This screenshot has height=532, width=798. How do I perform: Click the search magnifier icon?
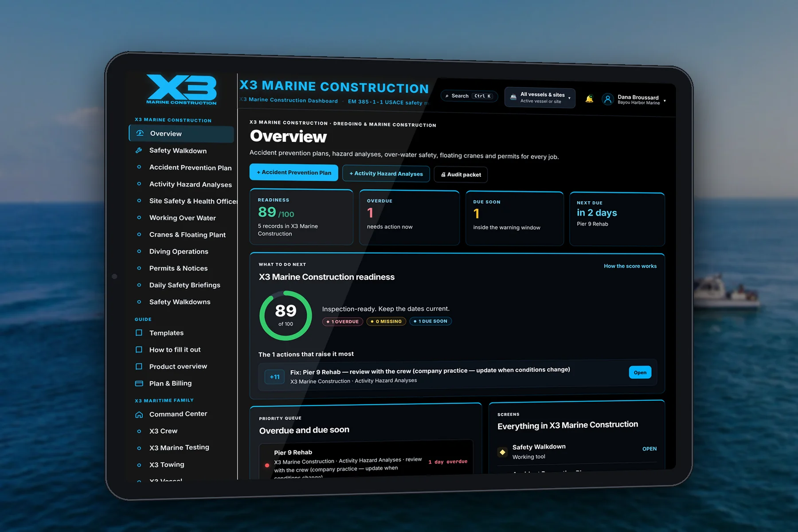tap(447, 96)
